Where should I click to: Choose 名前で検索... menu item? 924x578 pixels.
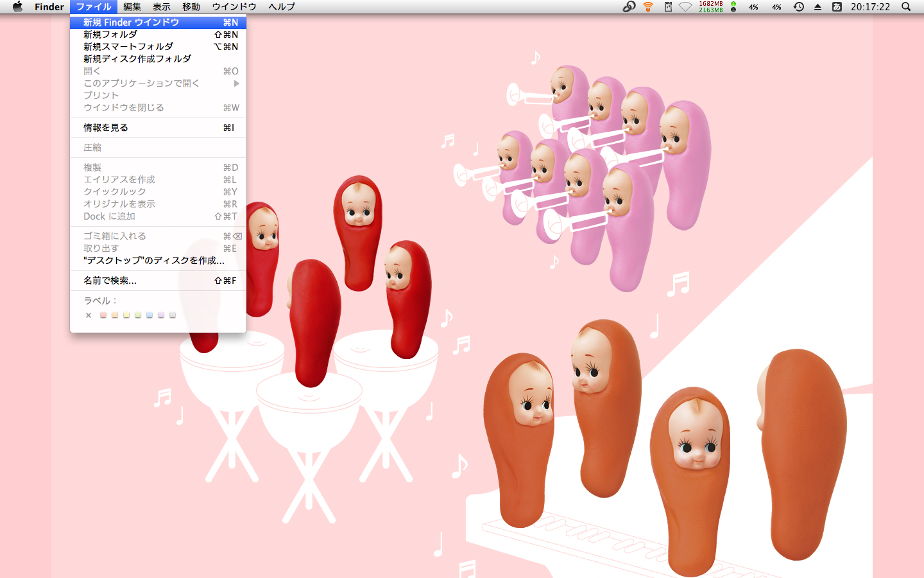158,280
